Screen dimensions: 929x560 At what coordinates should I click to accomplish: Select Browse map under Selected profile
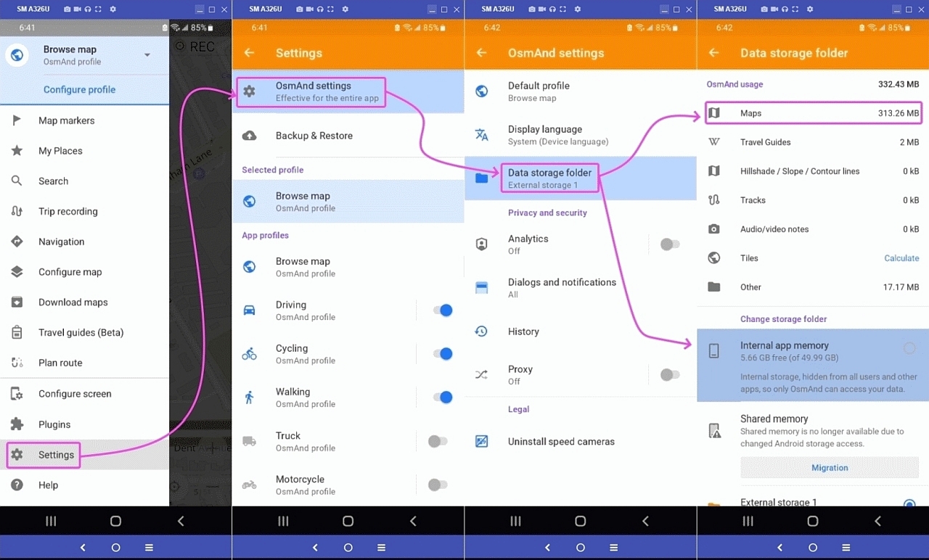tap(348, 202)
